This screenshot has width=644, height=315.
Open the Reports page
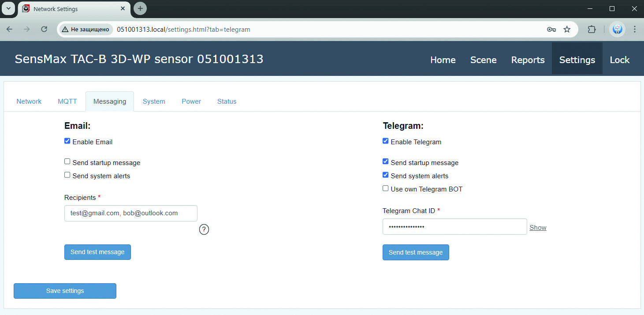pyautogui.click(x=528, y=60)
